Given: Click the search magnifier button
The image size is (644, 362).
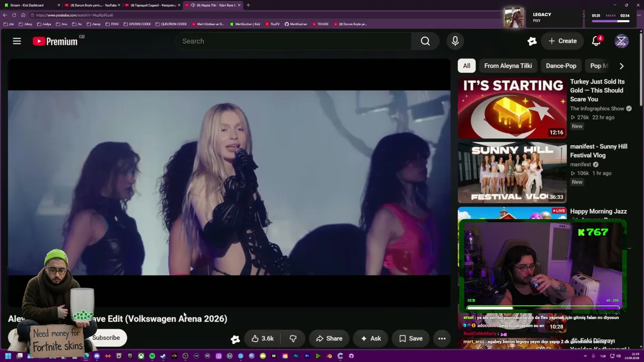Looking at the screenshot, I should click(426, 41).
